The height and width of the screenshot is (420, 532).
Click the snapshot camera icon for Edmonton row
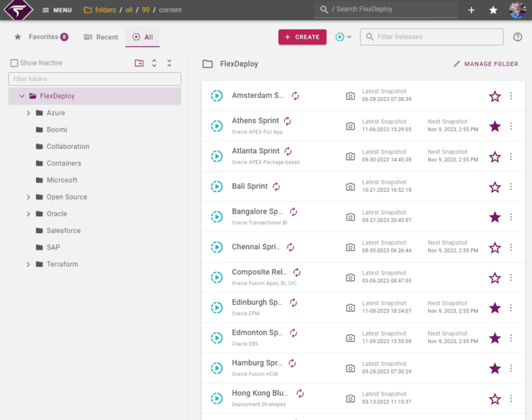click(351, 338)
